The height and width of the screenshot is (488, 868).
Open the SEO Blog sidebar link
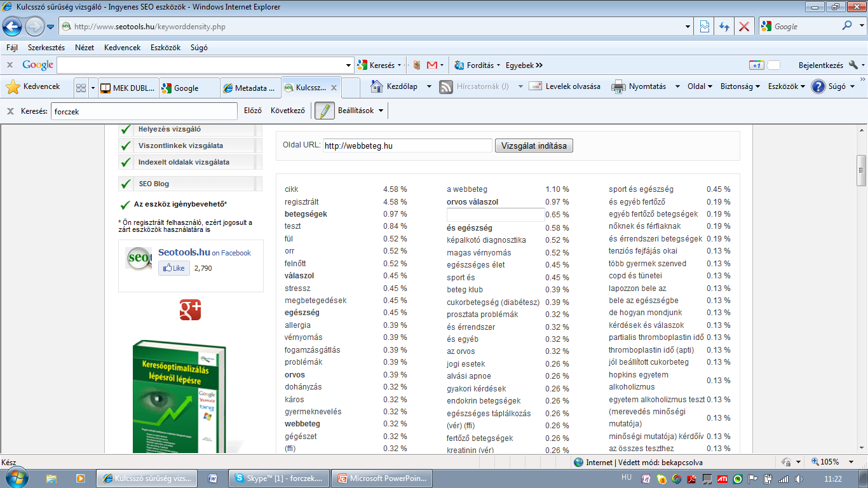point(154,184)
